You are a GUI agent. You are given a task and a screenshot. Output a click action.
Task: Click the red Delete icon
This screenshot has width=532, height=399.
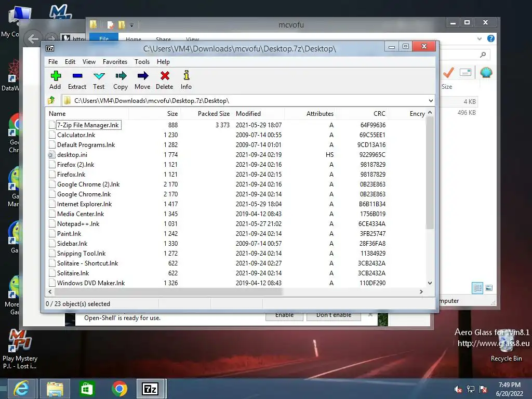coord(165,76)
